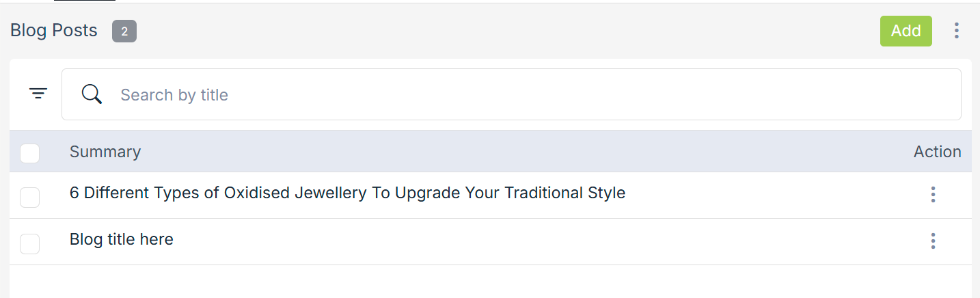Click the Blog Posts count badge
Image resolution: width=980 pixels, height=298 pixels.
(x=124, y=31)
